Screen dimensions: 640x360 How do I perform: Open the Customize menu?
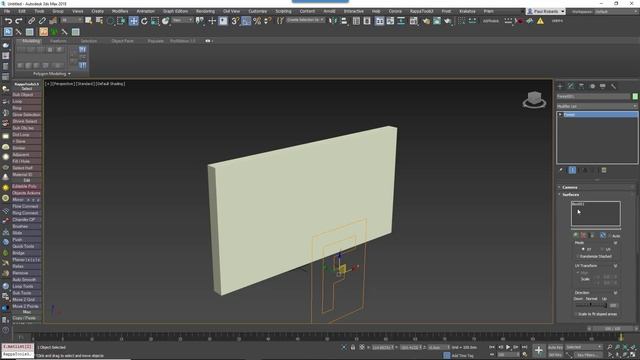coord(258,11)
